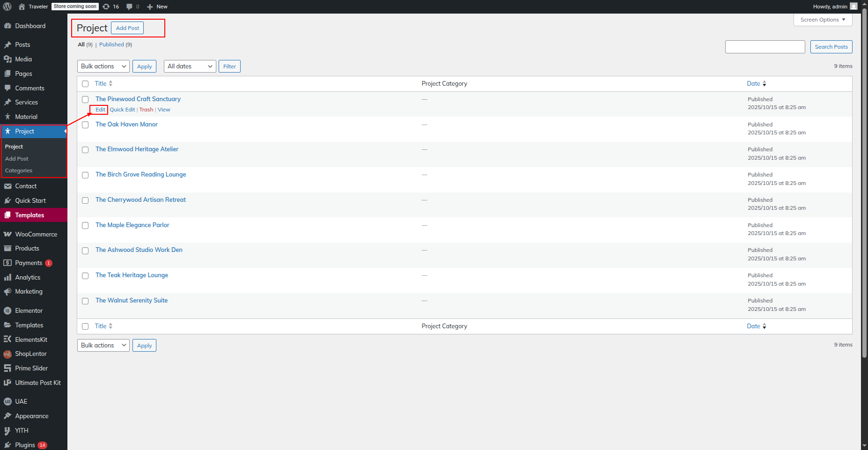868x450 pixels.
Task: Expand the Screen Options panel
Action: (823, 20)
